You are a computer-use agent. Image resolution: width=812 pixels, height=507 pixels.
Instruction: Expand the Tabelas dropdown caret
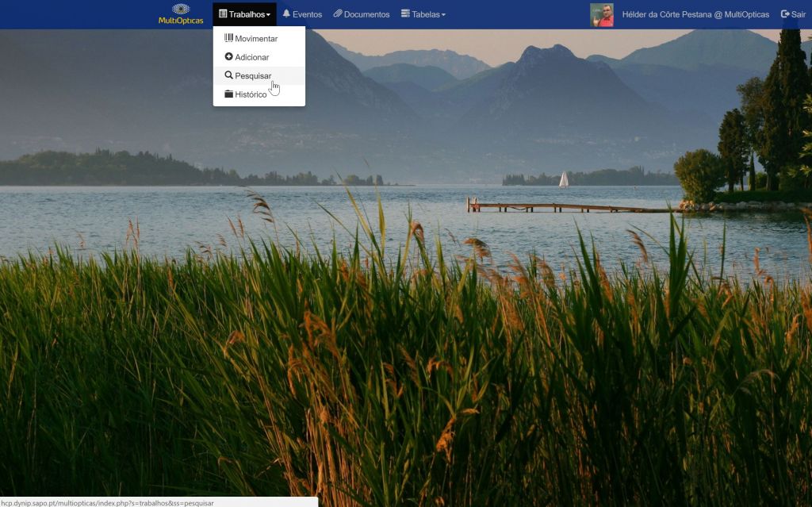443,15
